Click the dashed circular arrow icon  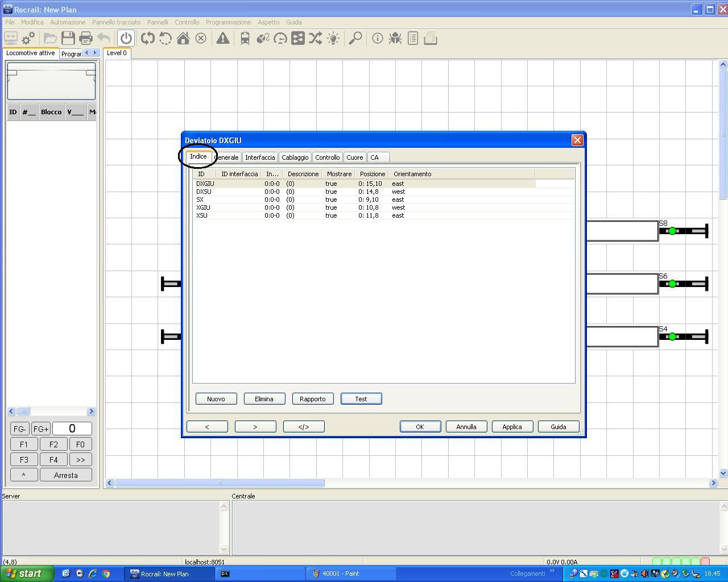coord(166,39)
